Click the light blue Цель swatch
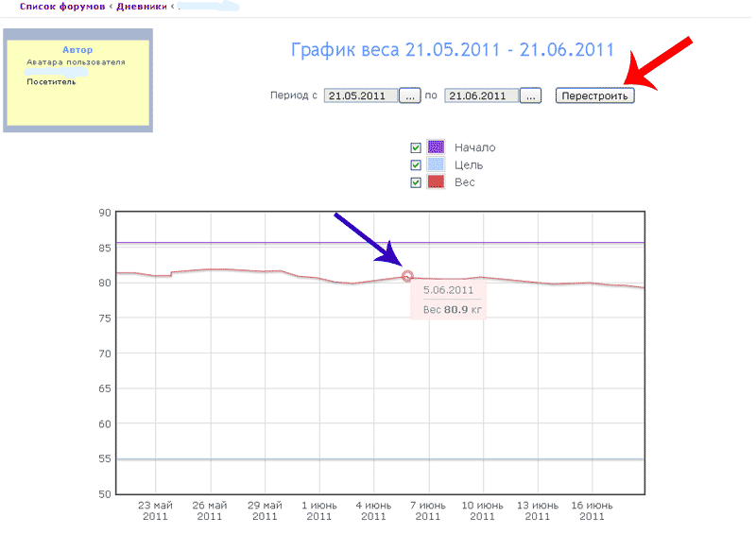 point(436,164)
